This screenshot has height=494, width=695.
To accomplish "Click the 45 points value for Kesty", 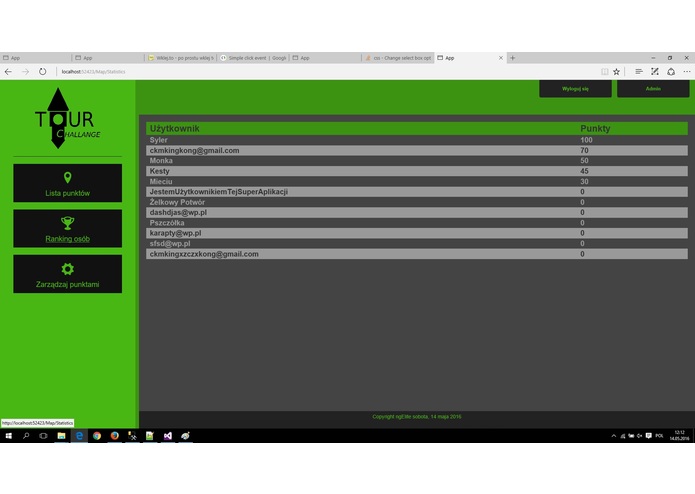I will (585, 171).
